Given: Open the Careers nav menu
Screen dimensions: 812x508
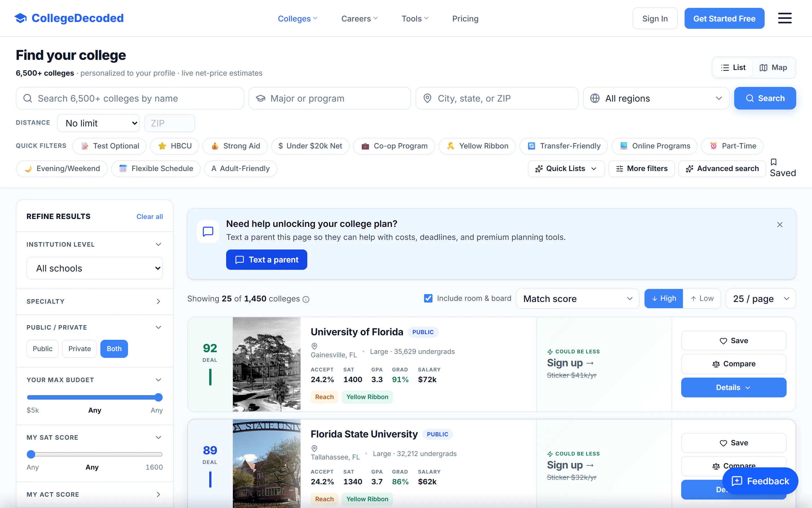Looking at the screenshot, I should click(359, 19).
